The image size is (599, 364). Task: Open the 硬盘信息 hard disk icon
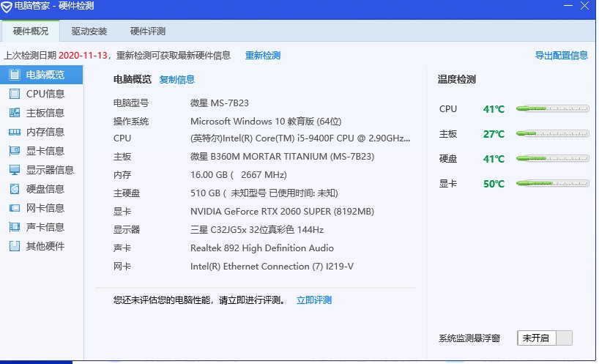(x=14, y=189)
